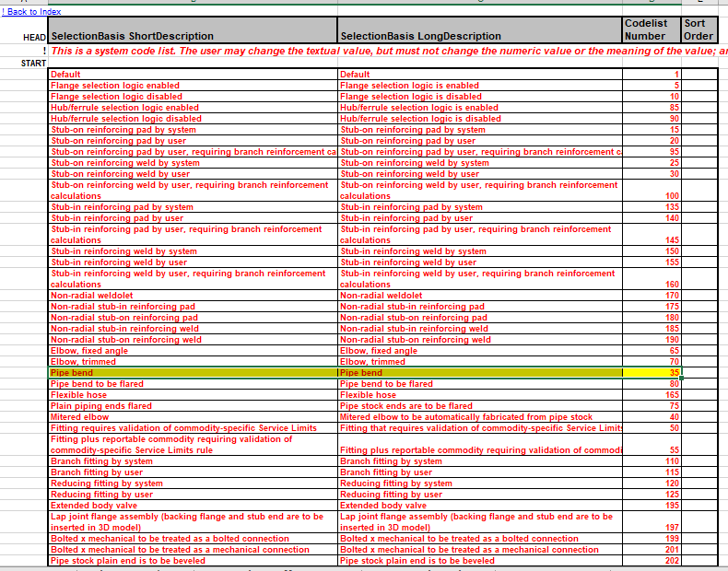The image size is (728, 571).
Task: Select codelist number cell 160
Action: (652, 279)
